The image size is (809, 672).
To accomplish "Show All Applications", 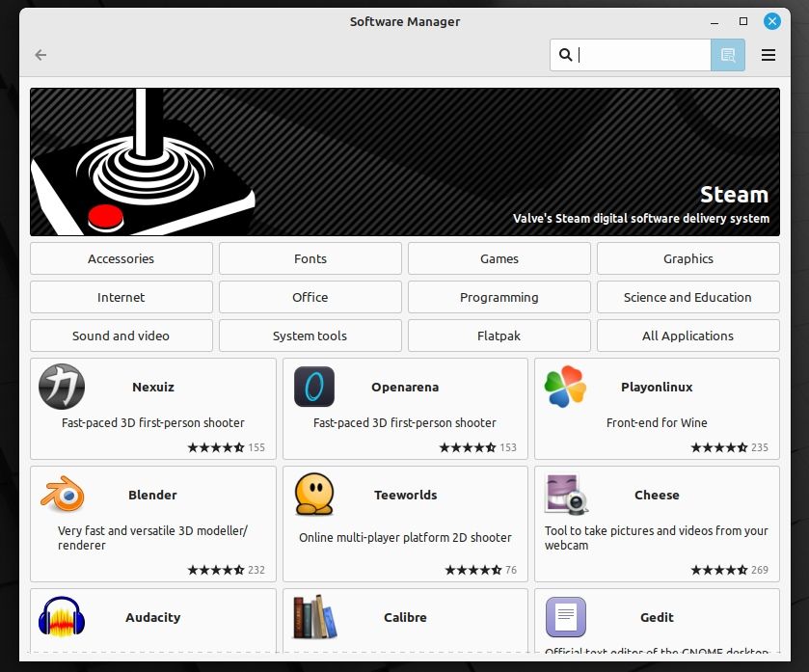I will pos(688,336).
